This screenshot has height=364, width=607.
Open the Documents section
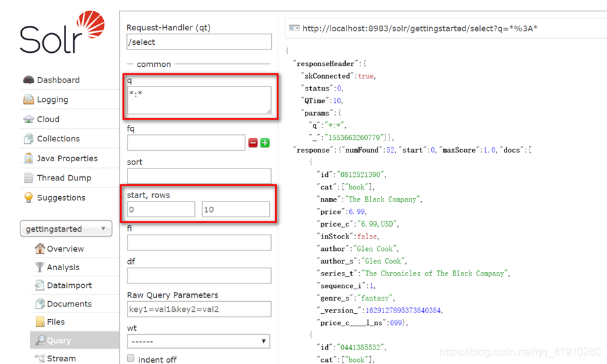[x=69, y=304]
